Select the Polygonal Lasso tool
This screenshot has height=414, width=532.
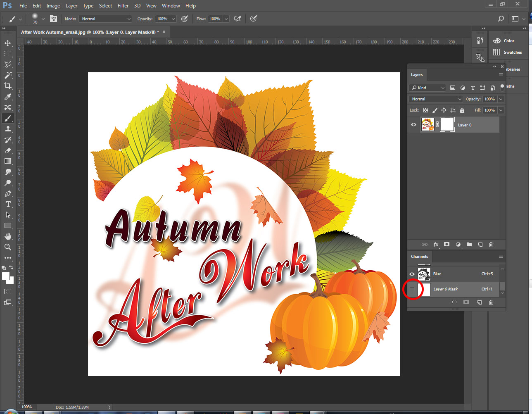coord(8,64)
